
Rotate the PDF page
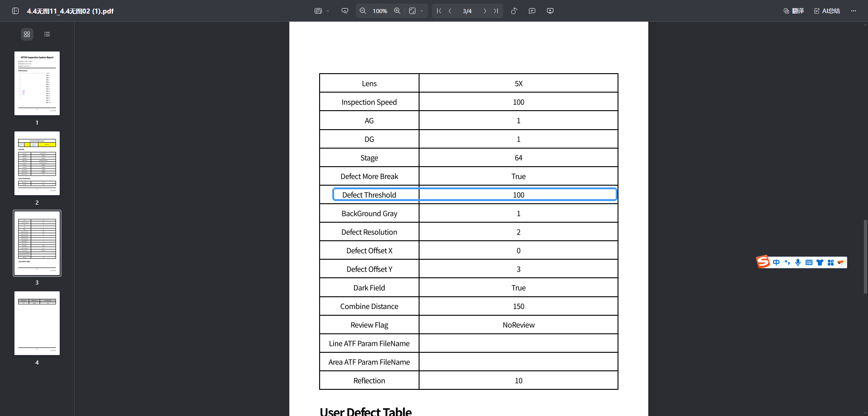point(514,11)
